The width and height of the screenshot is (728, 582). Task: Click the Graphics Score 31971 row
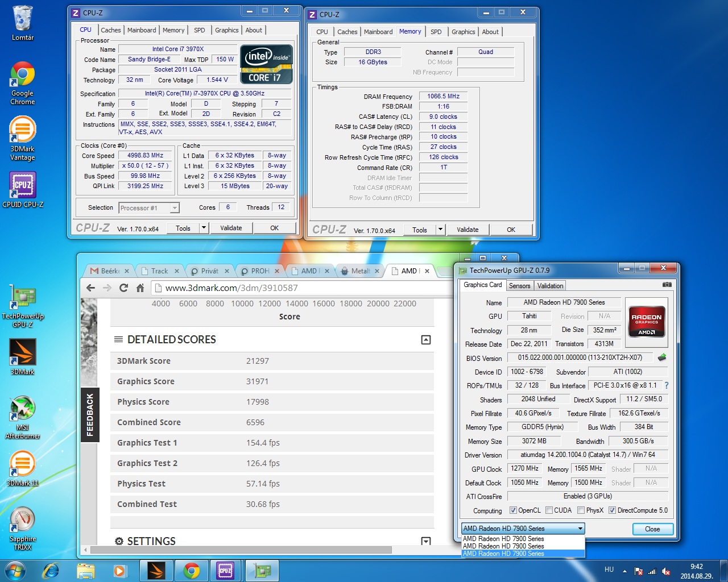[272, 381]
